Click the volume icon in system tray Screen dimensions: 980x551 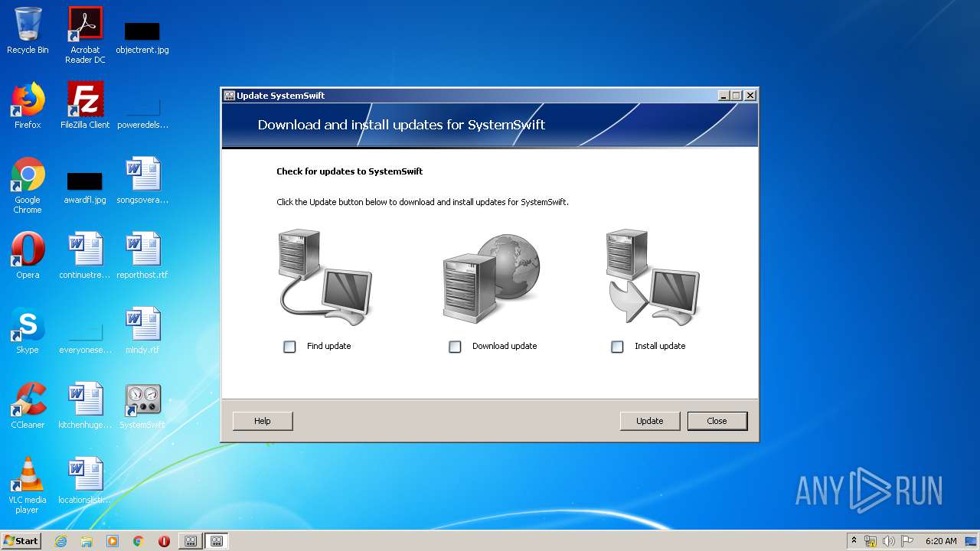(889, 541)
